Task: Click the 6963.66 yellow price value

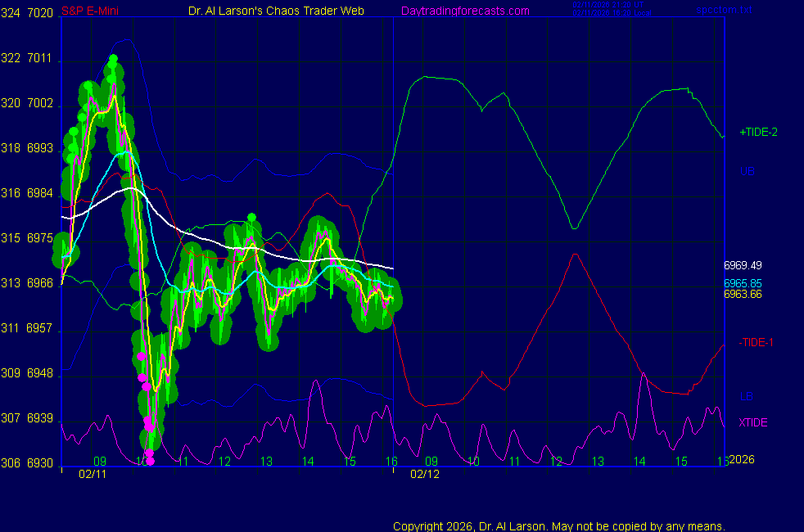Action: 743,294
